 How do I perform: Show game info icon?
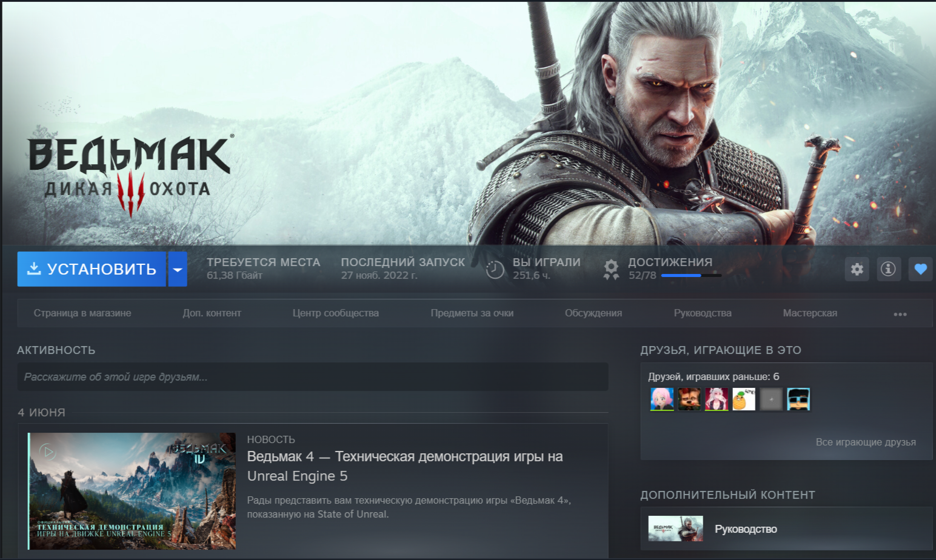point(888,269)
